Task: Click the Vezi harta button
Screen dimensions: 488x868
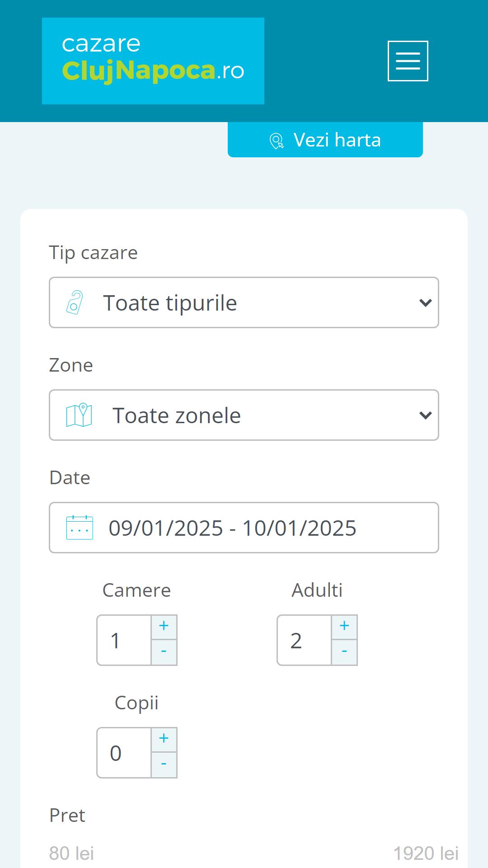Action: [325, 140]
